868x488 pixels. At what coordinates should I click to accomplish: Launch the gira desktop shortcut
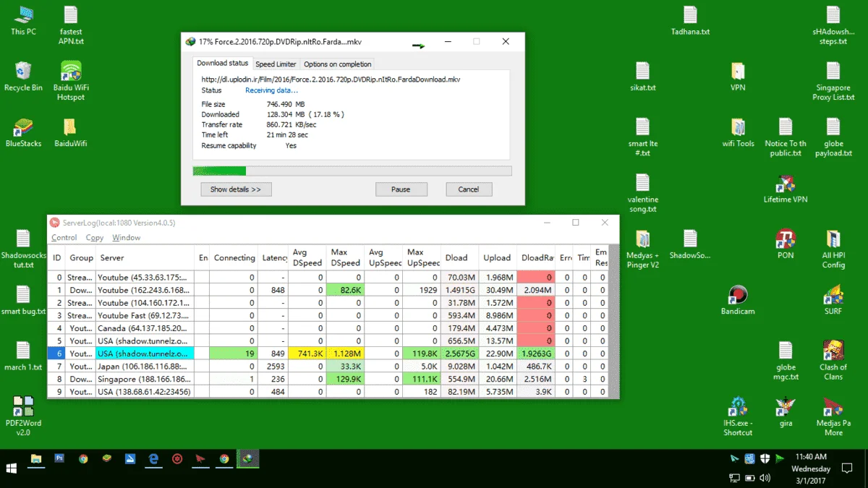coord(786,412)
